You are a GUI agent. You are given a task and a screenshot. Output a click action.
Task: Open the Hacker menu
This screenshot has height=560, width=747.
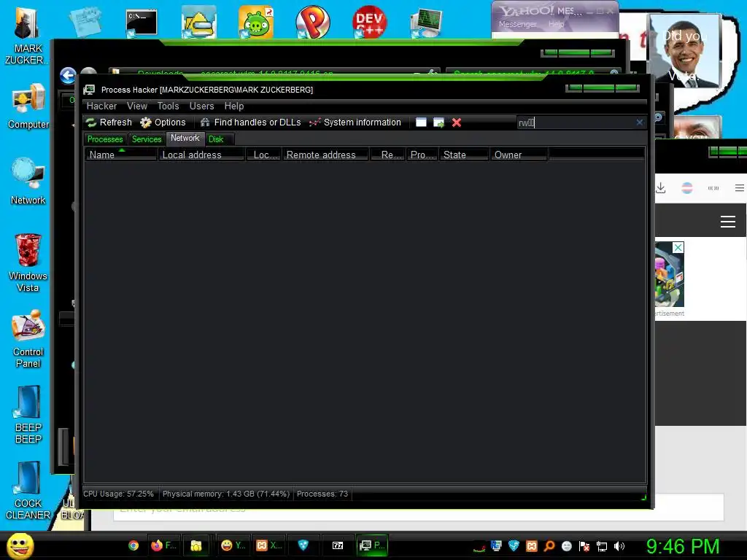[101, 106]
